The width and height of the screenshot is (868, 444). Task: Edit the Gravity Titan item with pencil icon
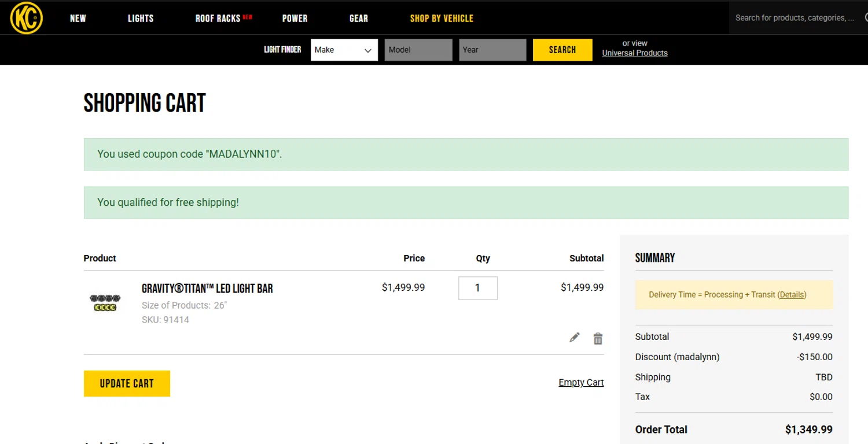(x=575, y=338)
